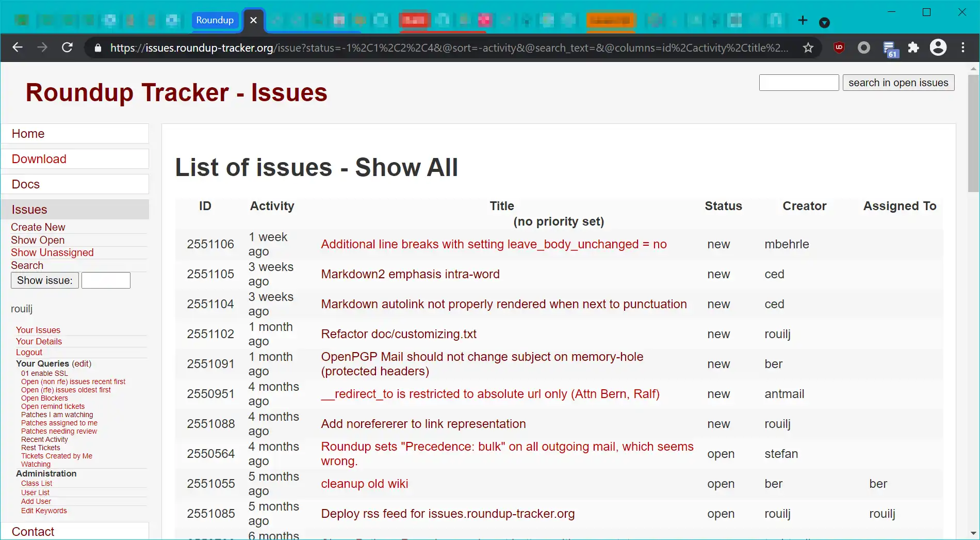Open the '01 enable SSL' query
Viewport: 980px width, 540px height.
44,373
